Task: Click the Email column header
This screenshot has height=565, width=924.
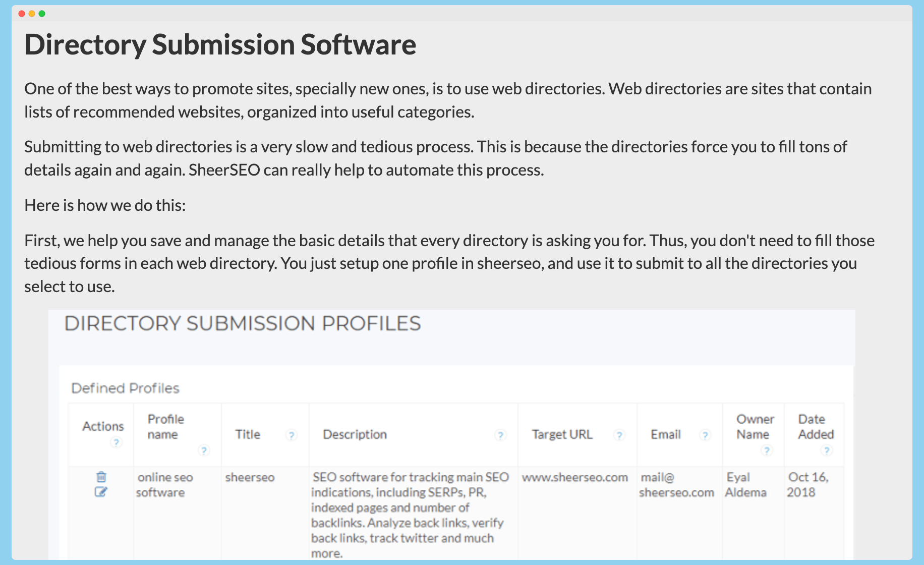Action: click(666, 434)
